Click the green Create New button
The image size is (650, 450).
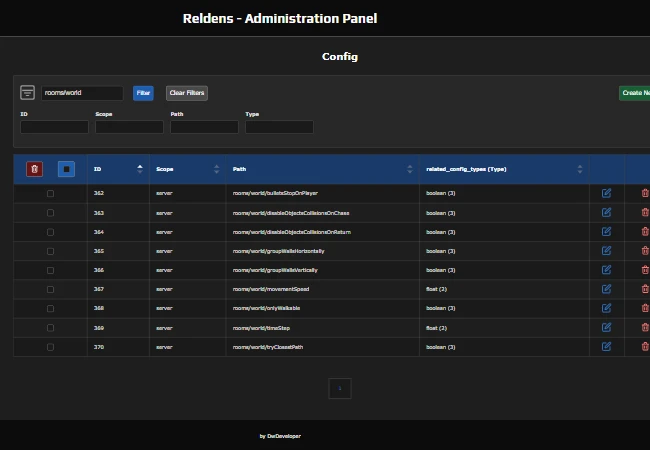[634, 93]
